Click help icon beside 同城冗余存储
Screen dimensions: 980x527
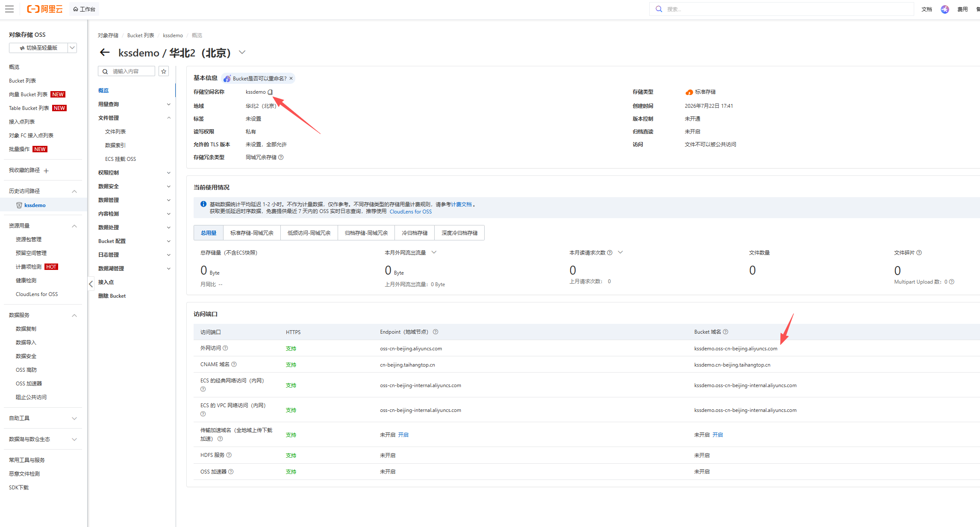click(281, 157)
